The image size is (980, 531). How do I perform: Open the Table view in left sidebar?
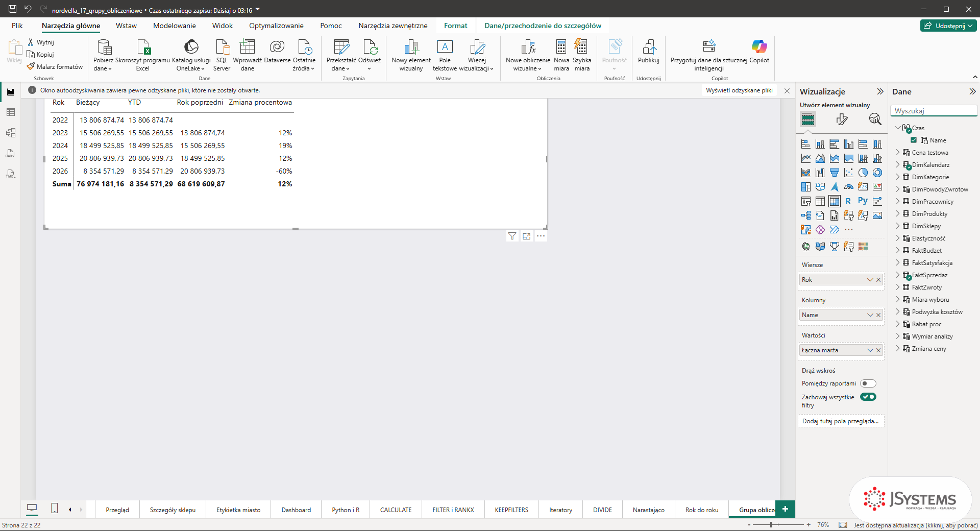point(11,112)
